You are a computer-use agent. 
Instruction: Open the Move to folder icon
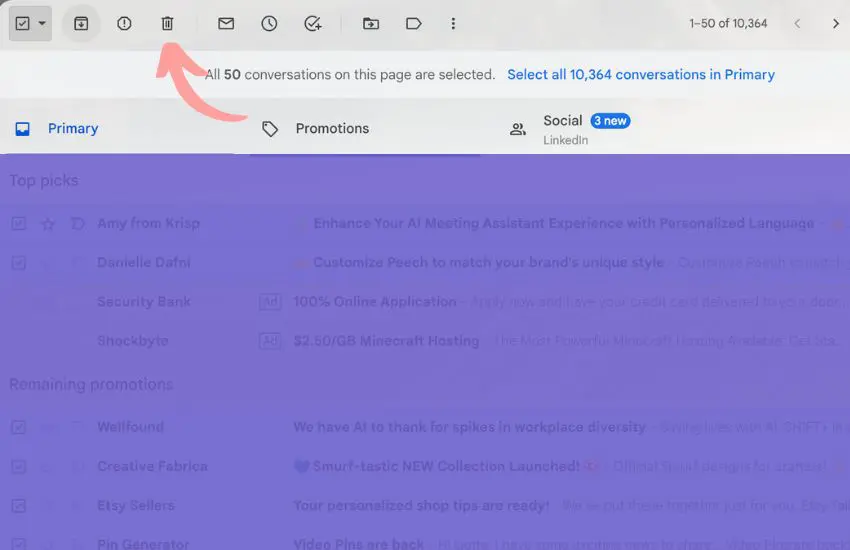[x=371, y=23]
